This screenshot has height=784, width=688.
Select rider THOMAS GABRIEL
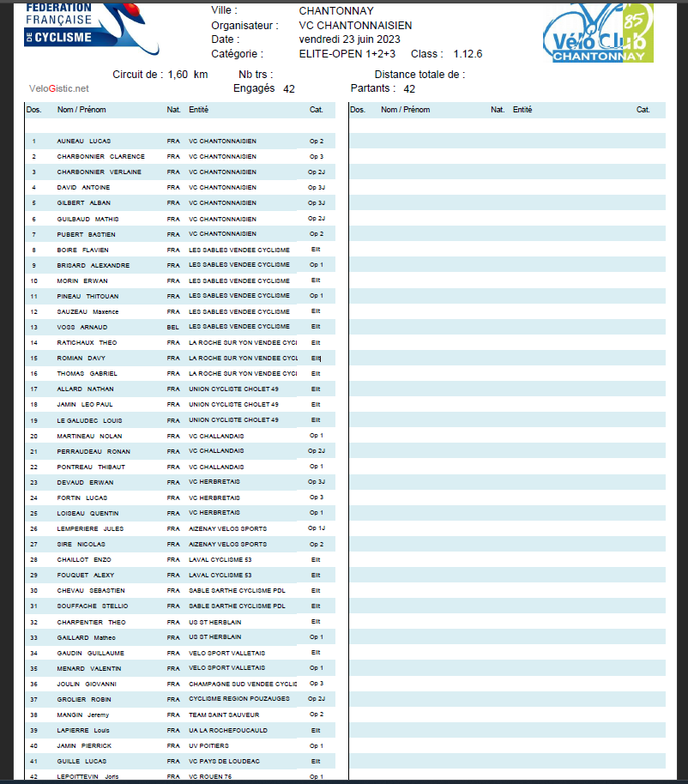click(87, 374)
